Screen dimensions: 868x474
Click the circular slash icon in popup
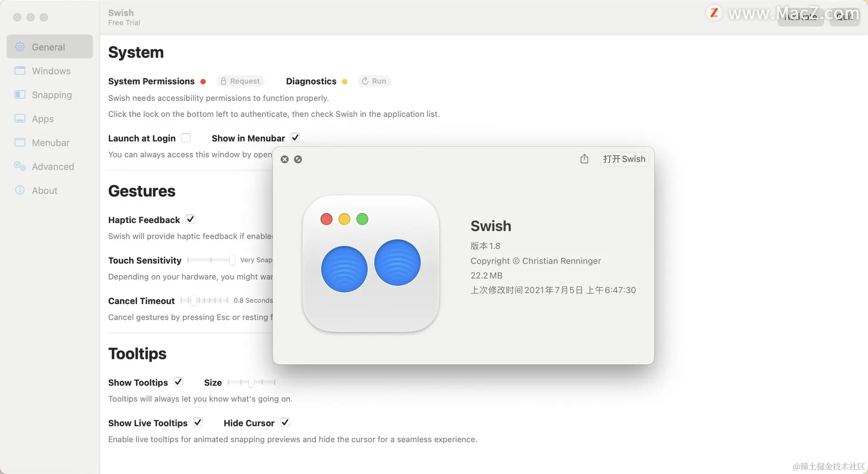coord(298,159)
